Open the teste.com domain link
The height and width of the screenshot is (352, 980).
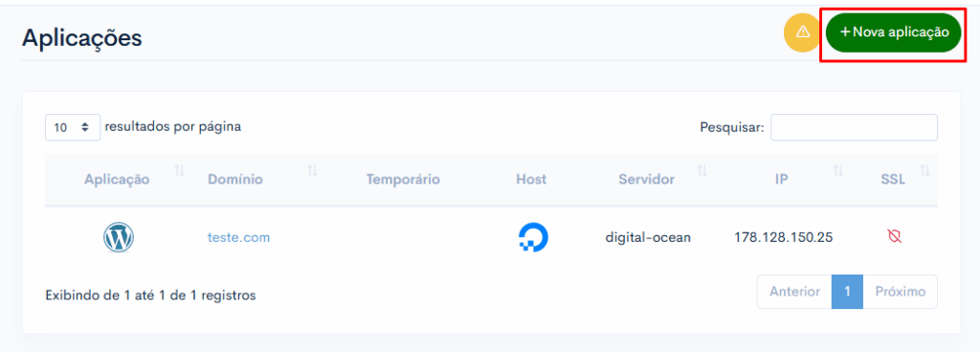(238, 238)
